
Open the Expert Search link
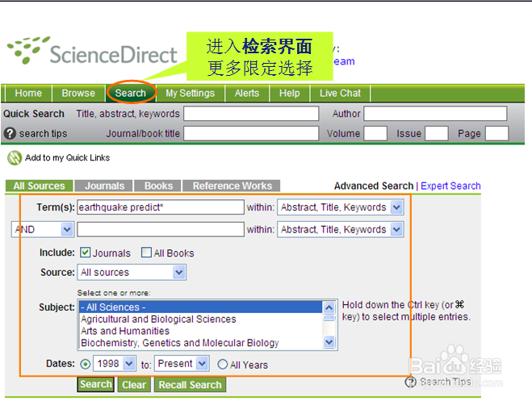[450, 186]
